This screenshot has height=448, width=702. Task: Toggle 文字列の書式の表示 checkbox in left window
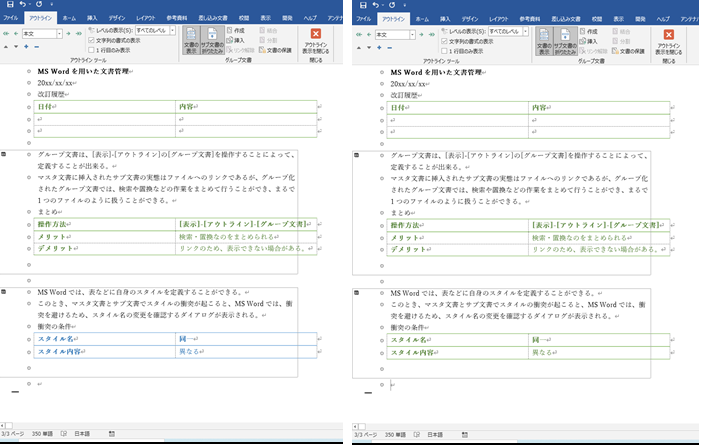[x=92, y=40]
